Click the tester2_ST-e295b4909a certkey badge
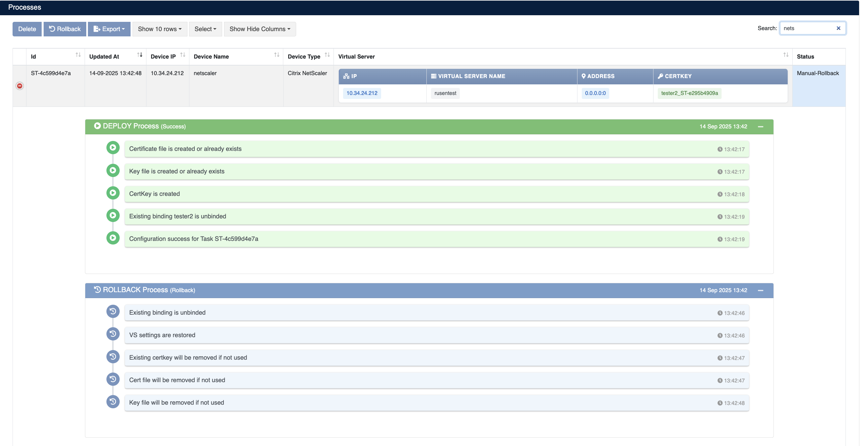The height and width of the screenshot is (446, 868). tap(690, 93)
